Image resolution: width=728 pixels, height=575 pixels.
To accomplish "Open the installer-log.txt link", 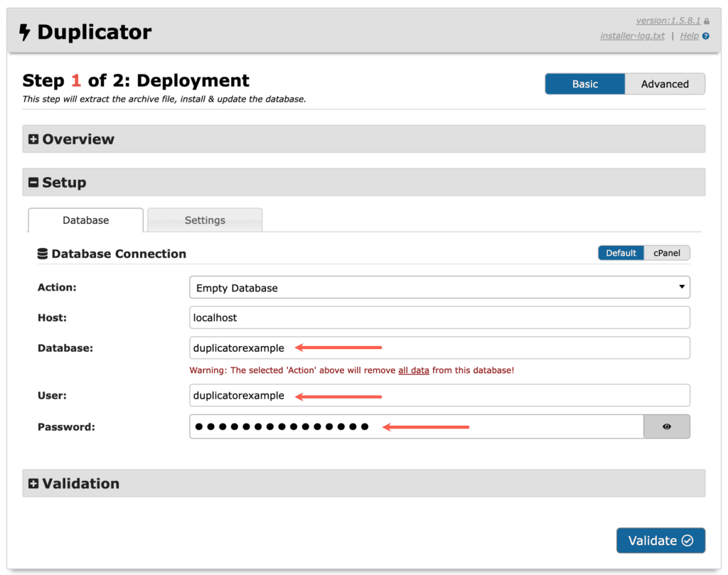I will tap(632, 36).
